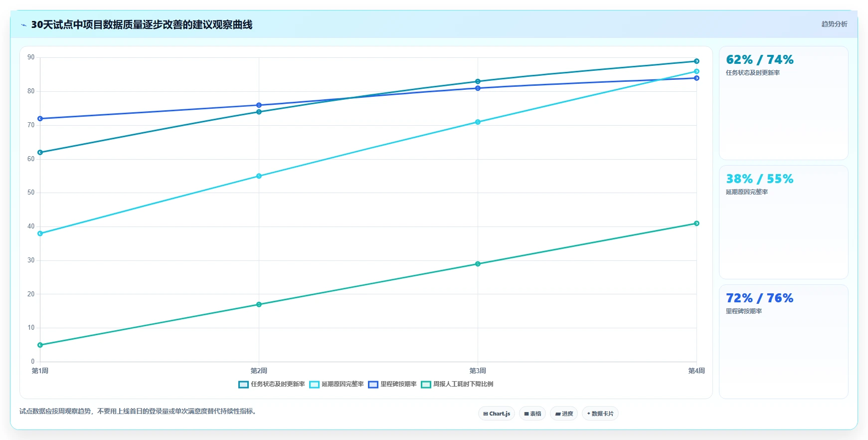The width and height of the screenshot is (868, 440).
Task: Click the 第1周 point at 38 on 延期原因完整率
Action: click(40, 233)
